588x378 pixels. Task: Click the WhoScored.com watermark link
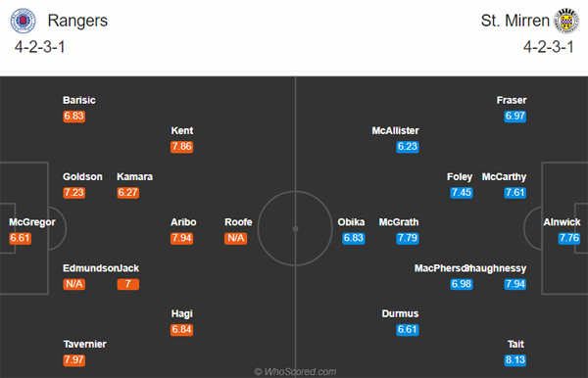(295, 371)
